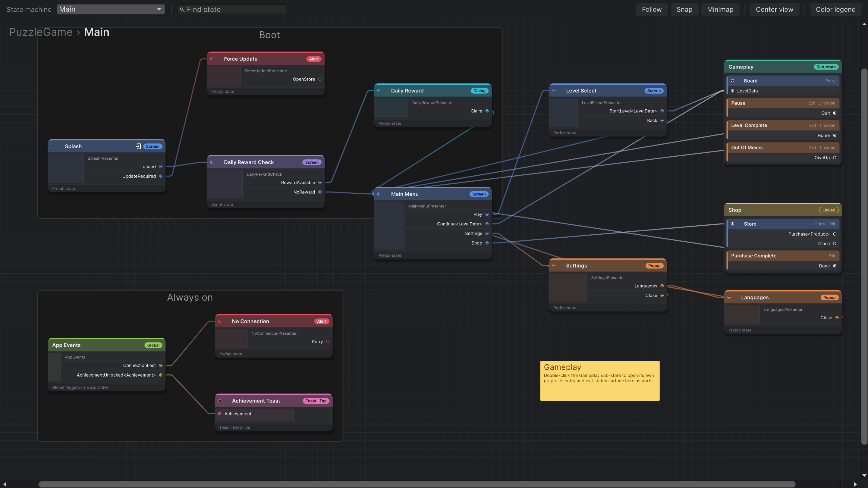Click the ConnectionLost port on App Events
868x488 pixels.
pyautogui.click(x=161, y=365)
